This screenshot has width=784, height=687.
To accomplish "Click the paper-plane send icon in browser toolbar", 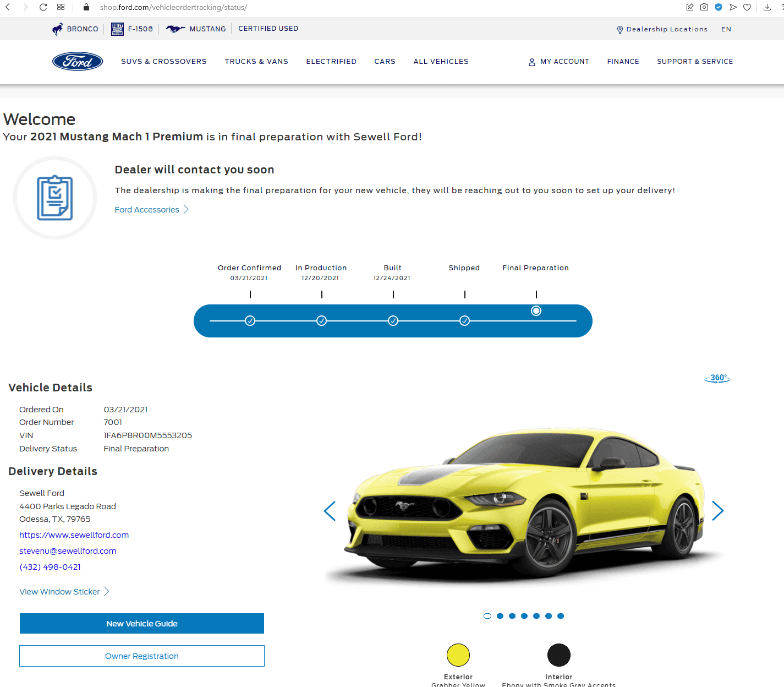I will click(x=733, y=7).
